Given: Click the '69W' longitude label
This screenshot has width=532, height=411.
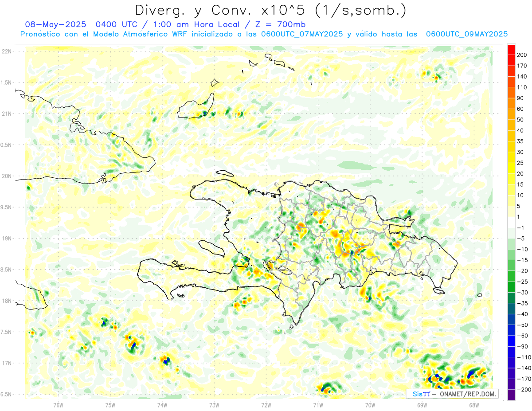Looking at the screenshot, I should point(422,405).
